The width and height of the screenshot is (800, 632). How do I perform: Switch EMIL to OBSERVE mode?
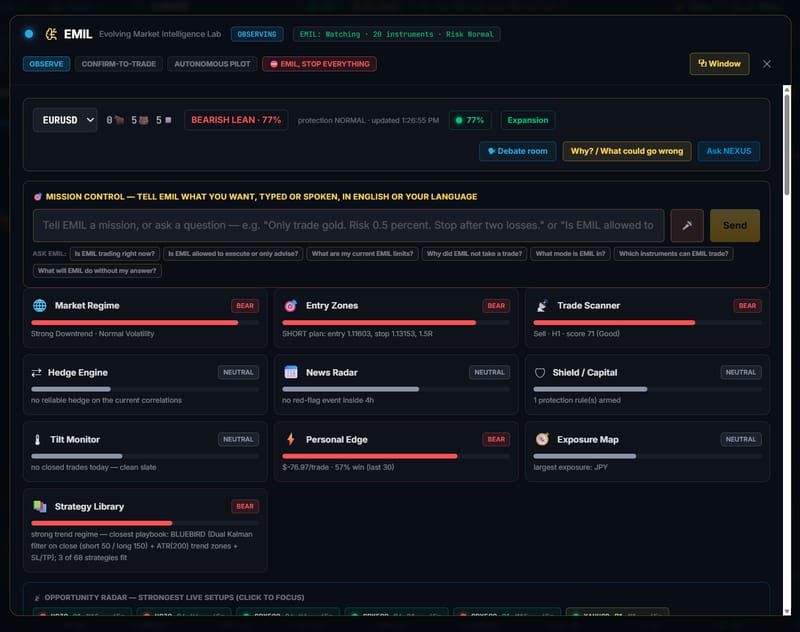(x=46, y=64)
